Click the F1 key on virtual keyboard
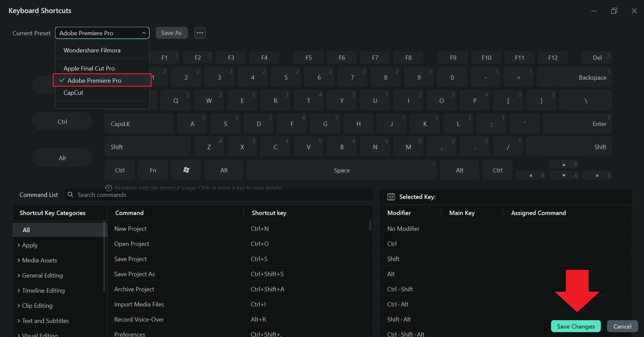The width and height of the screenshot is (644, 337). click(x=165, y=58)
